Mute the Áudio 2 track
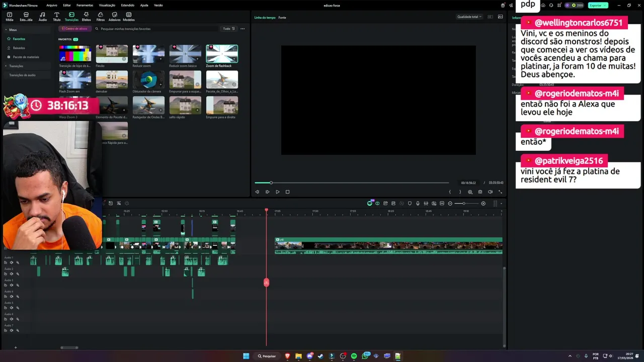The image size is (644, 362). pyautogui.click(x=12, y=274)
